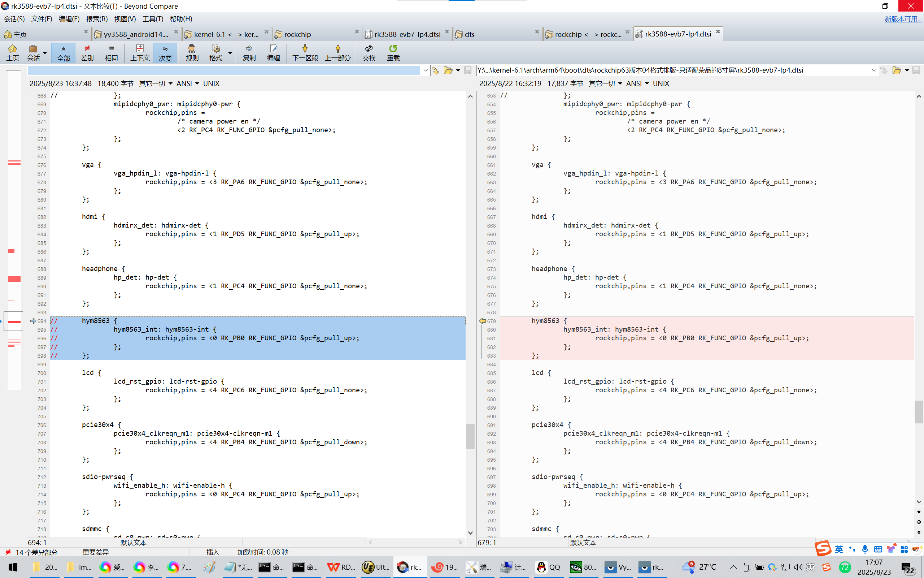
Task: Open right pane ANSI encoding dropdown
Action: tap(637, 83)
